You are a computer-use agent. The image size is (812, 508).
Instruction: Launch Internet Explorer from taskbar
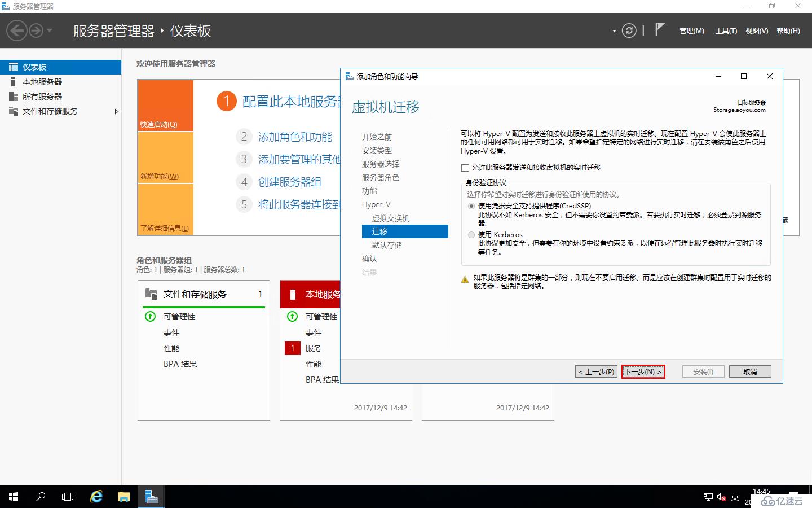point(96,497)
